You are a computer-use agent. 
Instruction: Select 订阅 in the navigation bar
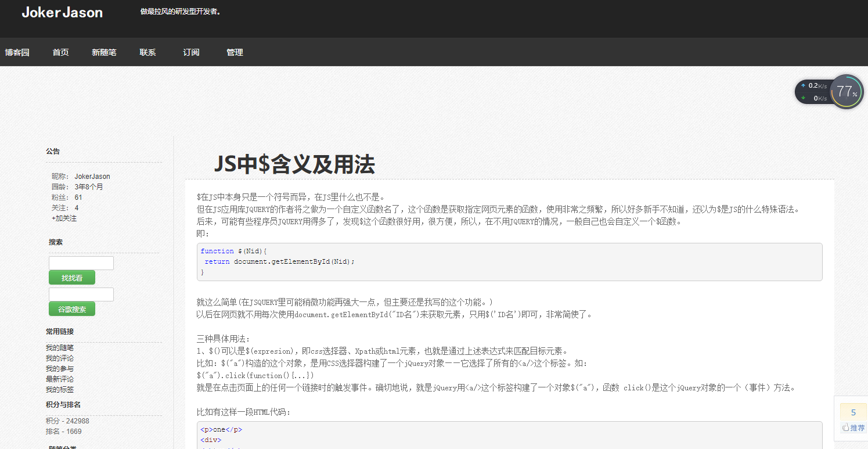pyautogui.click(x=191, y=52)
